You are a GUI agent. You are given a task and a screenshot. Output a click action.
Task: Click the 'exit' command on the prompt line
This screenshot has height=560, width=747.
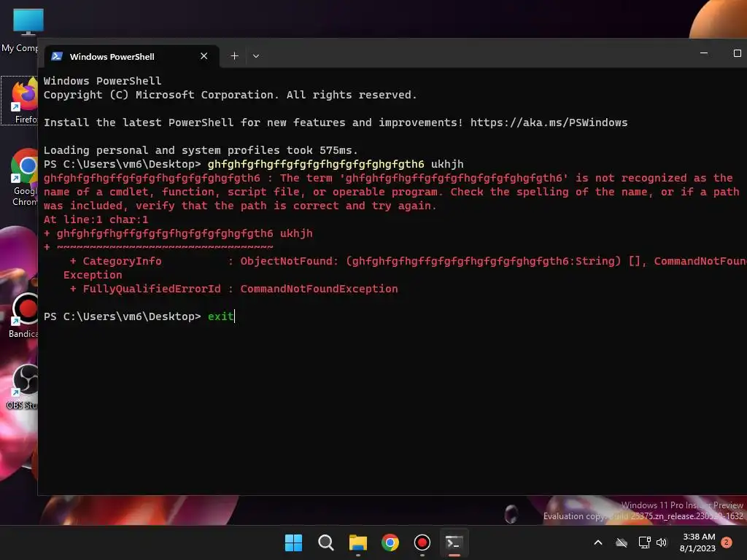[220, 316]
